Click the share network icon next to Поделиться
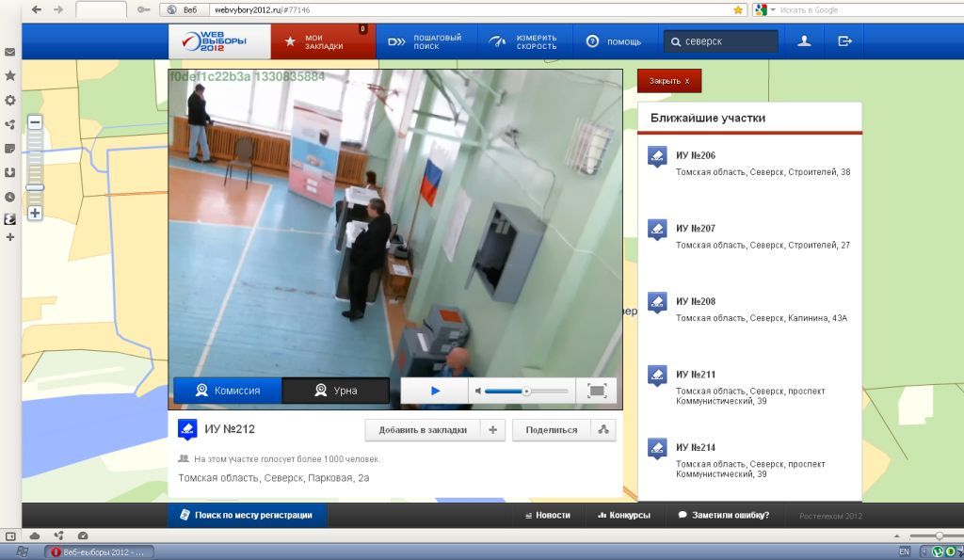Viewport: 964px width, 560px height. [x=603, y=430]
